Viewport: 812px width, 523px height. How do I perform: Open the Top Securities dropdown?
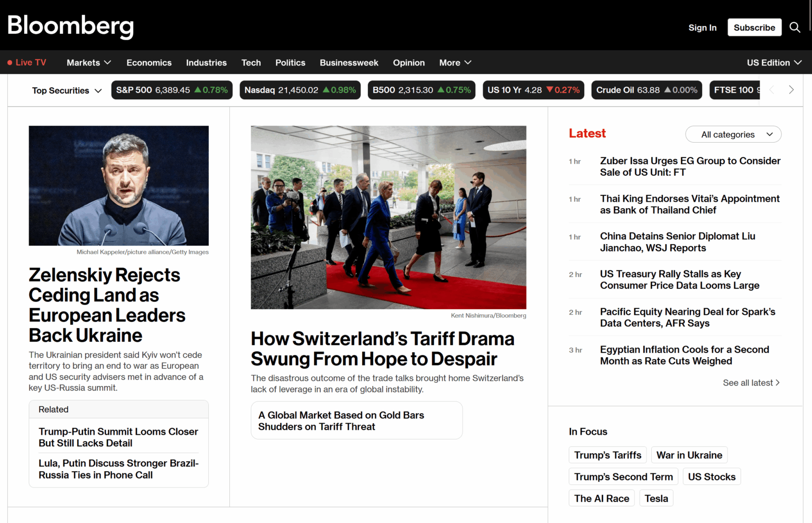[x=67, y=90]
